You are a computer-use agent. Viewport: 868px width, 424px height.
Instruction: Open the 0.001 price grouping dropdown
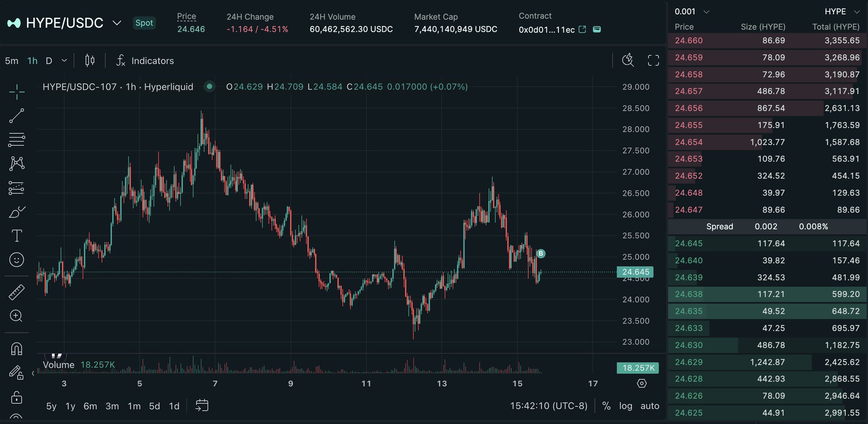tap(692, 11)
